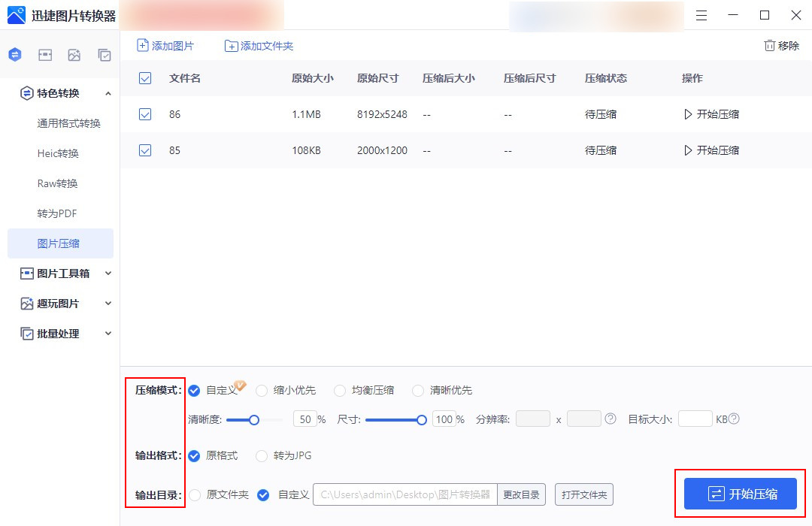Click the fun images icon in top toolbar
The height and width of the screenshot is (526, 812).
tap(74, 54)
